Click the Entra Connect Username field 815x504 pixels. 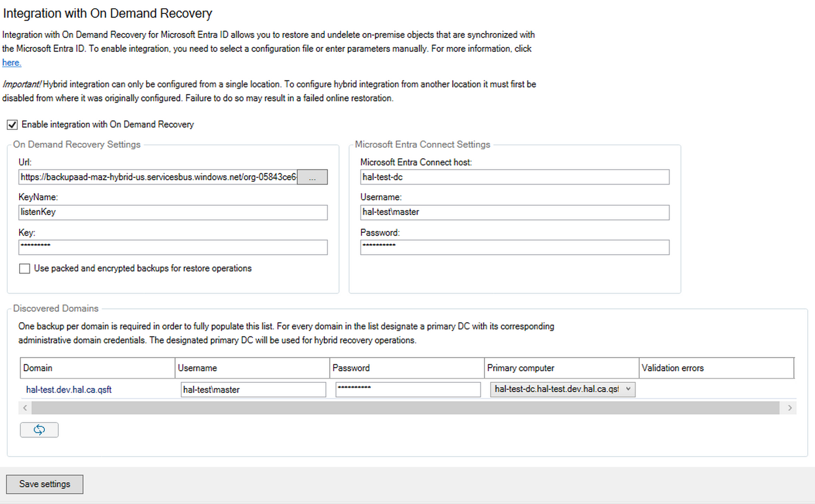514,212
